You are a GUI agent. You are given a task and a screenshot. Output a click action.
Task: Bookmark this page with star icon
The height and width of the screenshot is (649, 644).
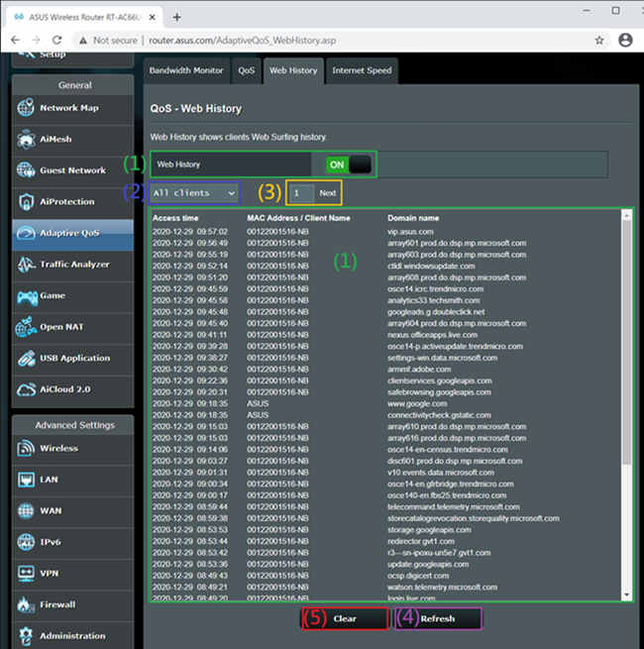click(599, 41)
